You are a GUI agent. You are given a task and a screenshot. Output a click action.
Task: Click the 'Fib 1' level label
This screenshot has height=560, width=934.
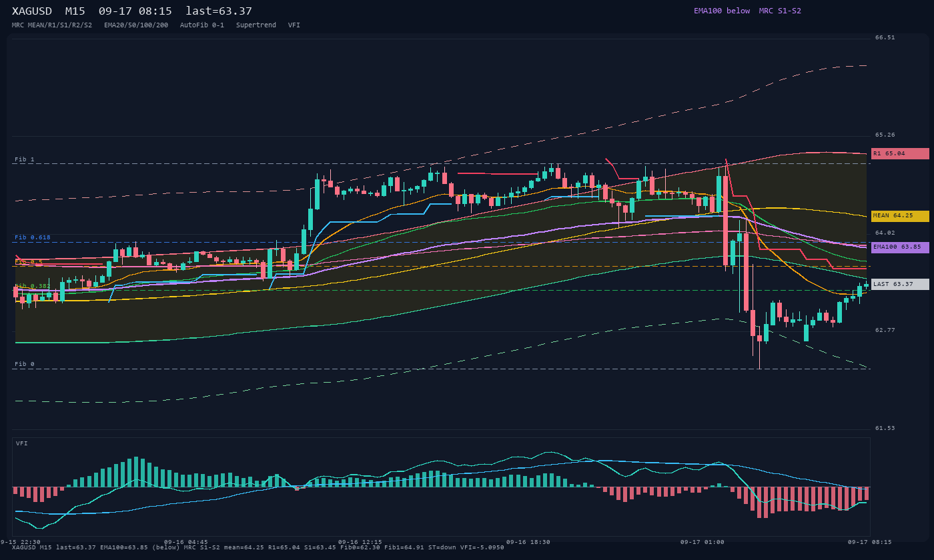click(x=25, y=159)
